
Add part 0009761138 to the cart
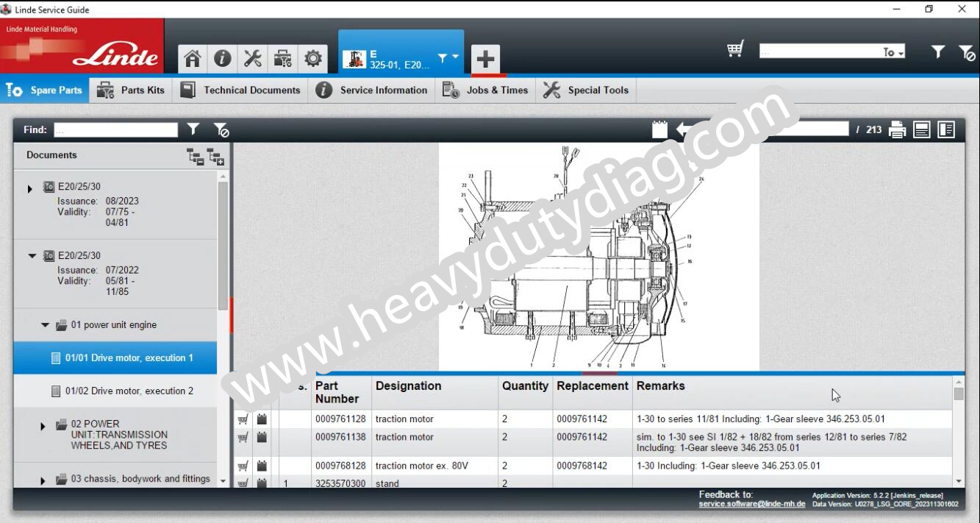243,437
